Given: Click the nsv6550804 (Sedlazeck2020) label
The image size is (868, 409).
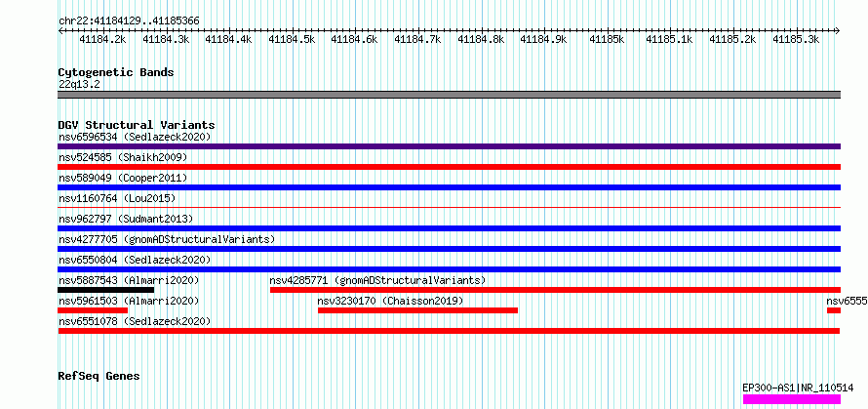Looking at the screenshot, I should click(135, 260).
